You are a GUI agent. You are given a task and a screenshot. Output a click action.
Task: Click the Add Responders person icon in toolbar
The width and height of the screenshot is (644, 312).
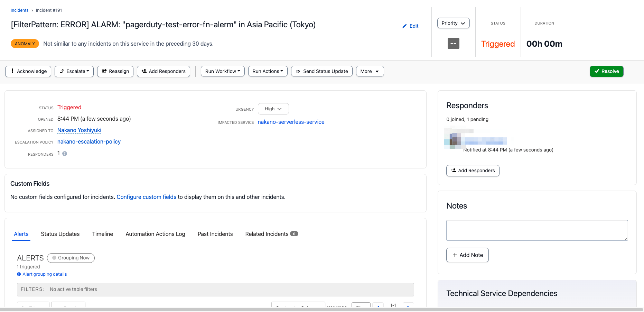click(x=144, y=71)
